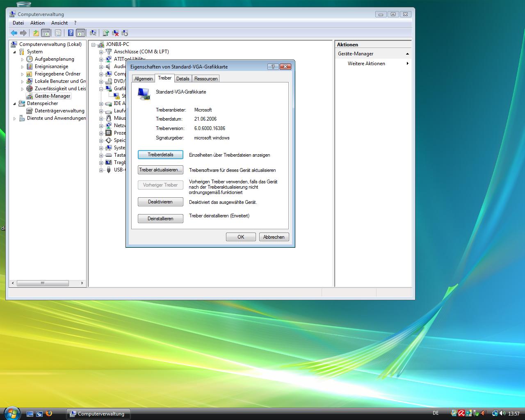
Task: Click the Show Desktop quick launch icon
Action: tap(30, 414)
